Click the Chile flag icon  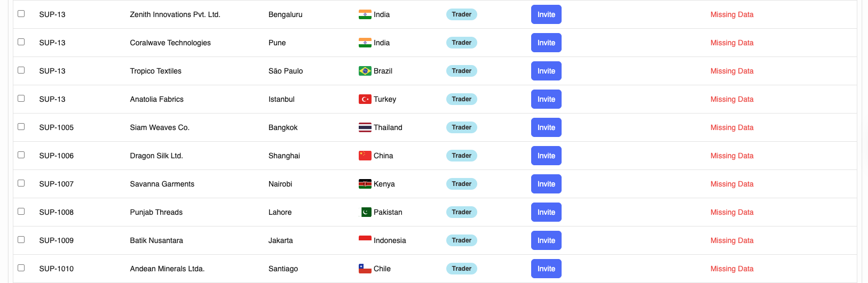[365, 269]
